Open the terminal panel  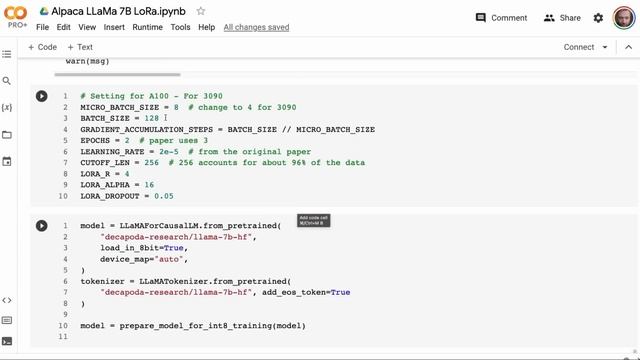(7, 341)
